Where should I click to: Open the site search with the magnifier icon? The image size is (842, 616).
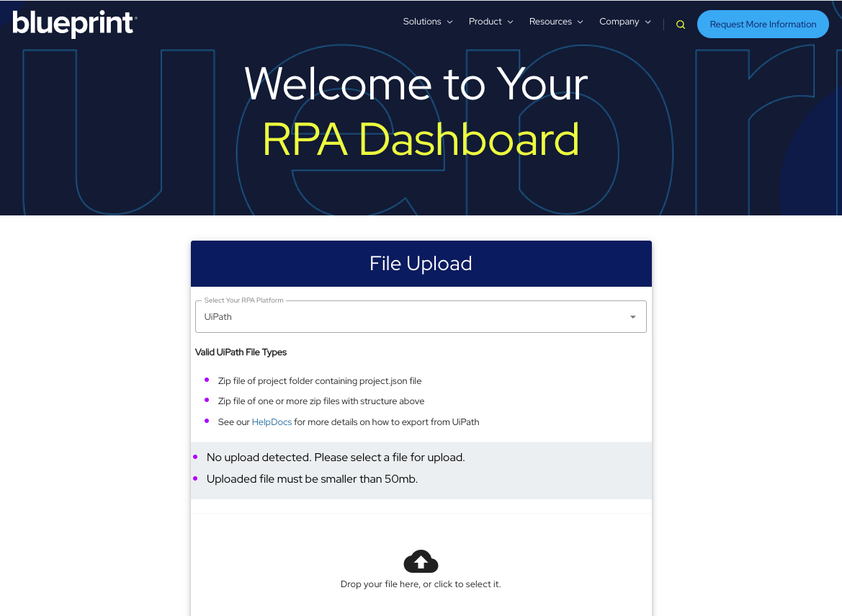click(681, 24)
